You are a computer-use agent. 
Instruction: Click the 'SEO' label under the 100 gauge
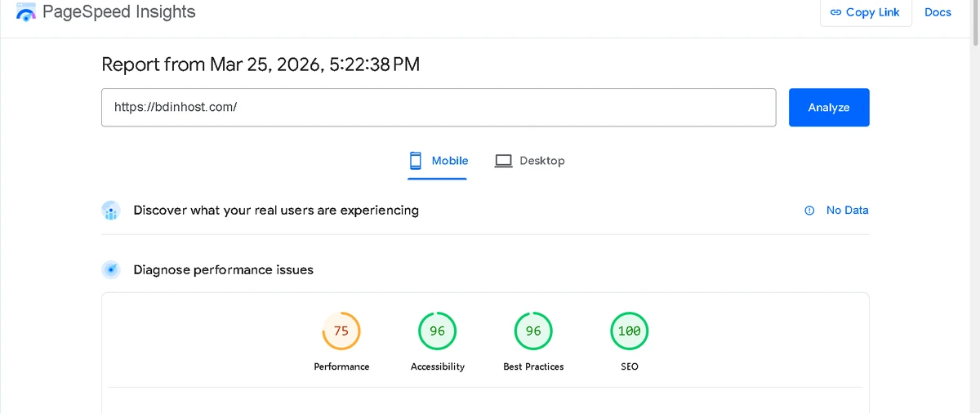click(630, 367)
